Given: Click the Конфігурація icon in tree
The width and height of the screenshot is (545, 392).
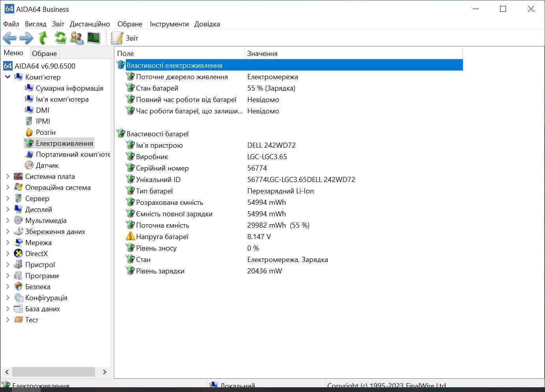Looking at the screenshot, I should [18, 298].
